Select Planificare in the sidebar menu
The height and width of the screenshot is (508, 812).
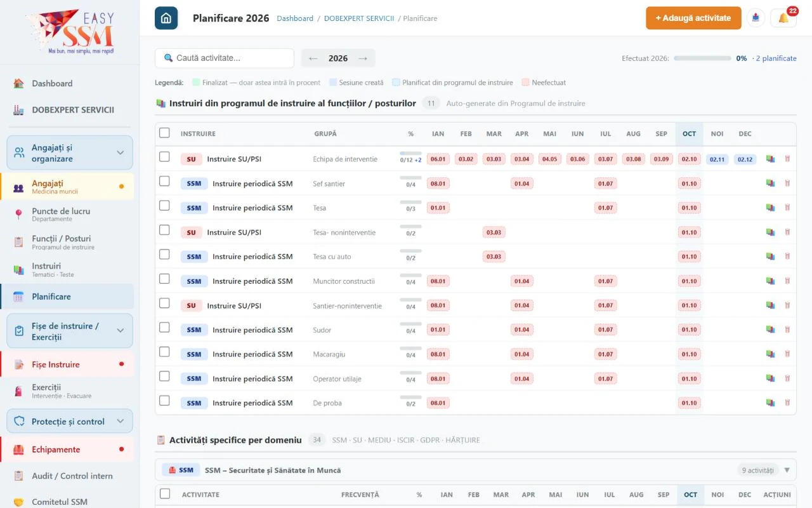pyautogui.click(x=67, y=297)
